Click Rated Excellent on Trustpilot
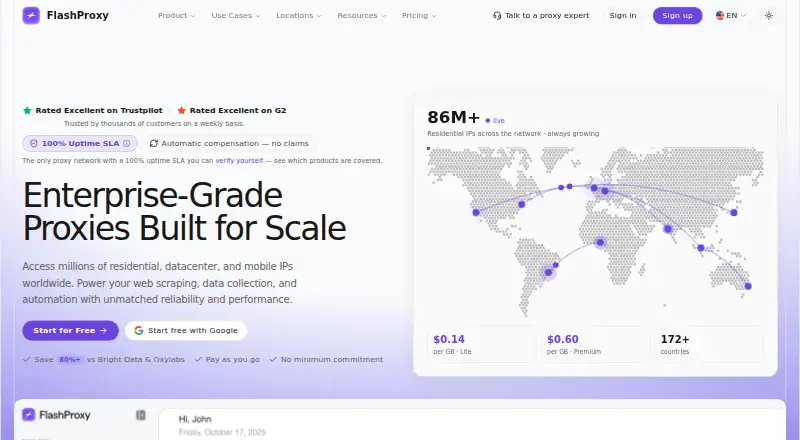This screenshot has height=440, width=800. (x=99, y=110)
